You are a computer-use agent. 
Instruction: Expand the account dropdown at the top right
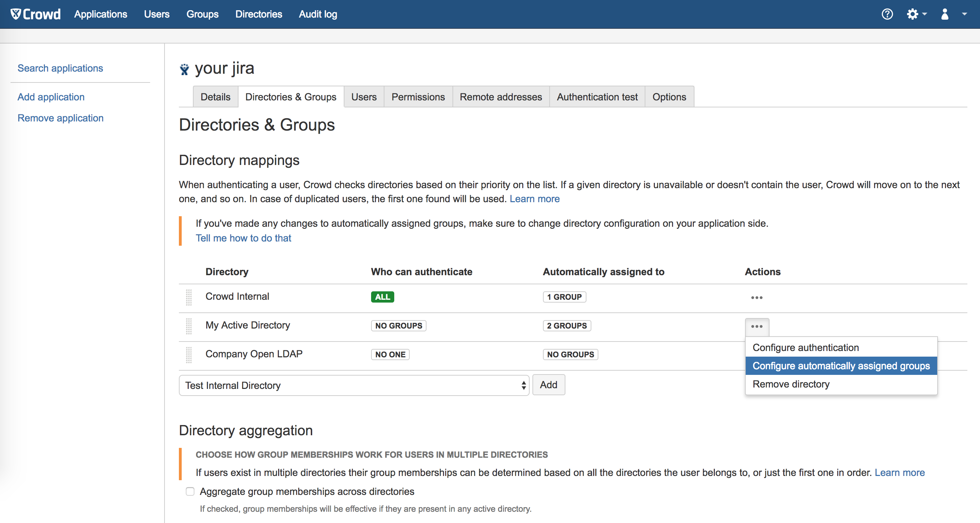(965, 14)
